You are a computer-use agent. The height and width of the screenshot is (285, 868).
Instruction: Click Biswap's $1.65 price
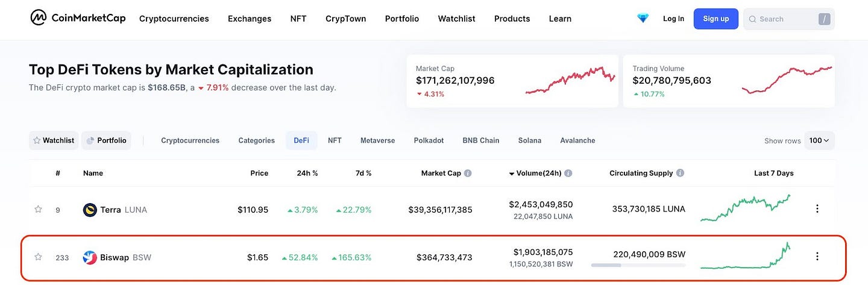257,257
